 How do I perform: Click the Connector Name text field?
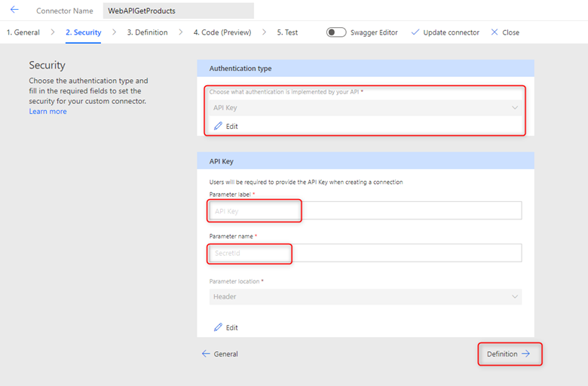pyautogui.click(x=179, y=11)
